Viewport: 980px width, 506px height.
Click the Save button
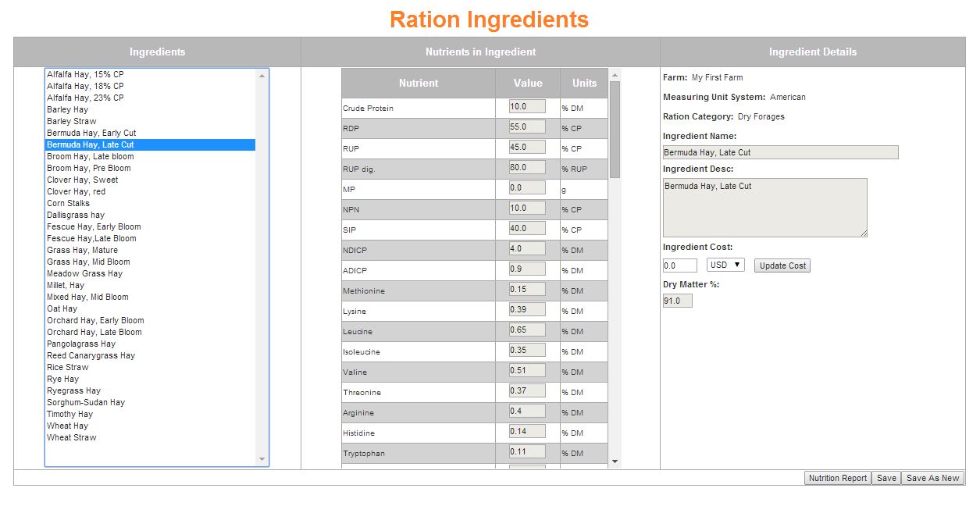point(886,477)
